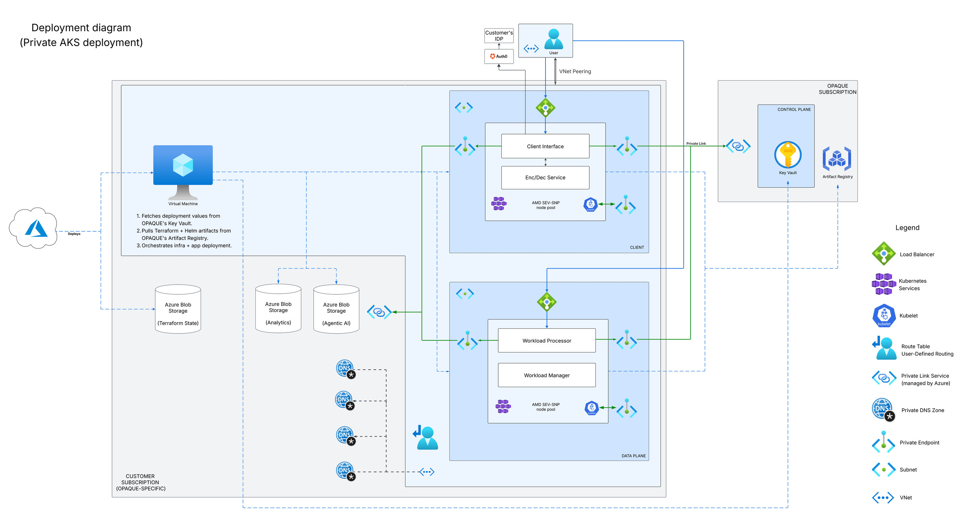Select Azure Blob Storage Terraform State cylinder
Screen dimensions: 980x531
coord(178,310)
